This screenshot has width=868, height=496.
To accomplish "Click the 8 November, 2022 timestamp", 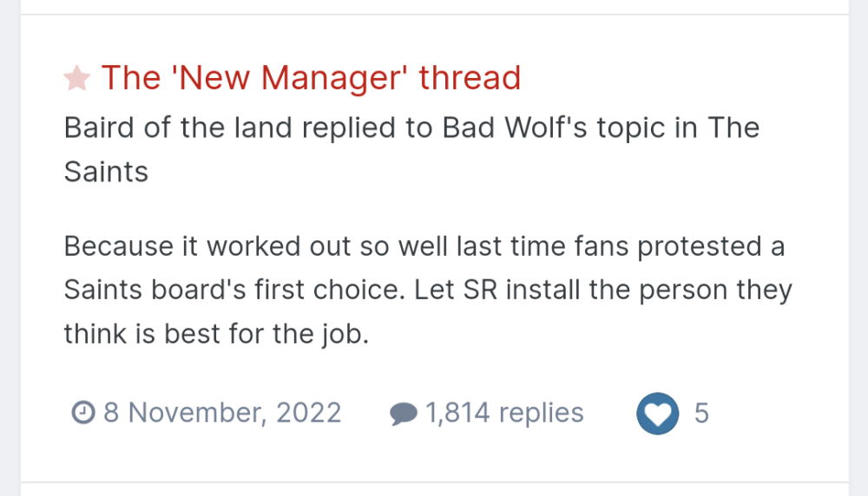I will pos(222,413).
